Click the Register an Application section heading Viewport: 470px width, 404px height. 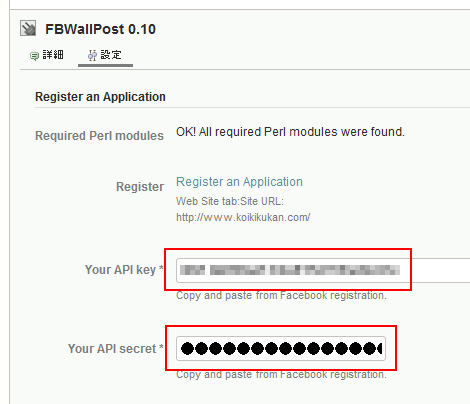click(100, 97)
